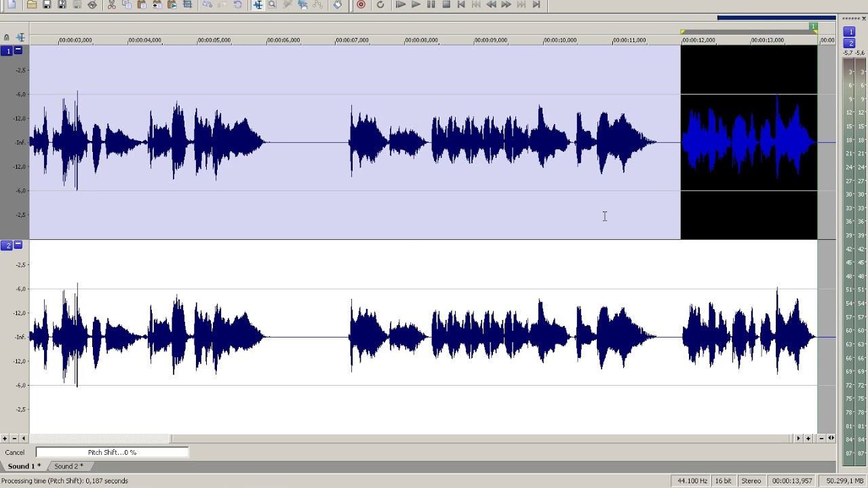Click the Forward transport button
Screen dimensions: 868x488
(x=506, y=4)
